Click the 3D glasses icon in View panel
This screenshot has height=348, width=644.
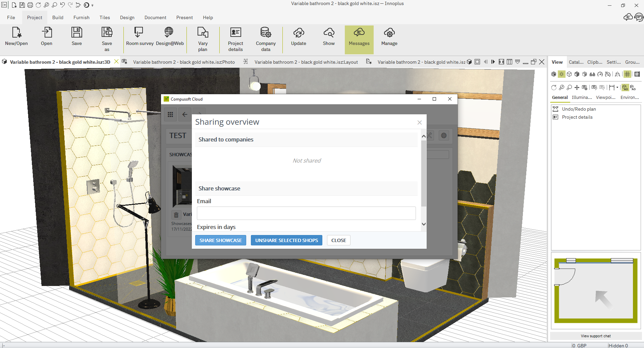[x=592, y=74]
